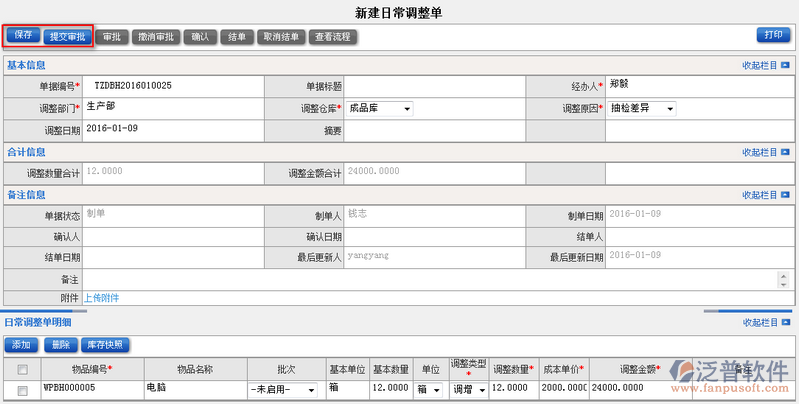This screenshot has height=404, width=799.
Task: Click the collapse icon beside 备注信息 section
Action: (785, 195)
